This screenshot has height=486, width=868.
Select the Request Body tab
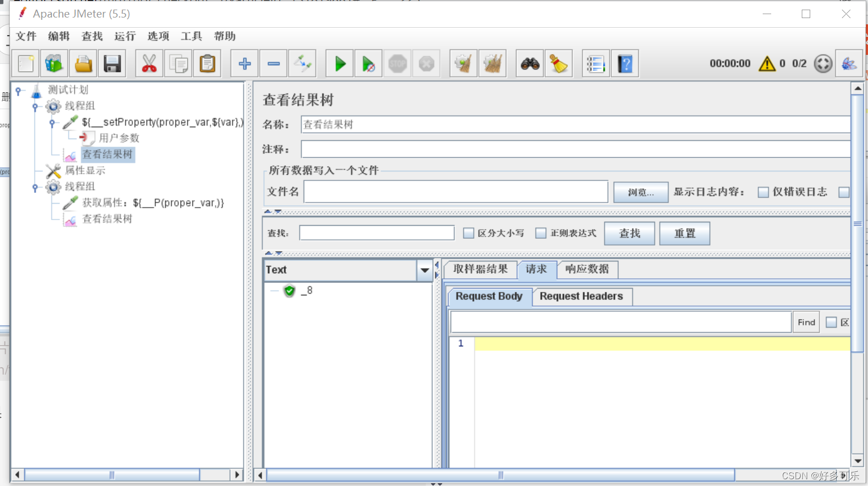pyautogui.click(x=489, y=296)
